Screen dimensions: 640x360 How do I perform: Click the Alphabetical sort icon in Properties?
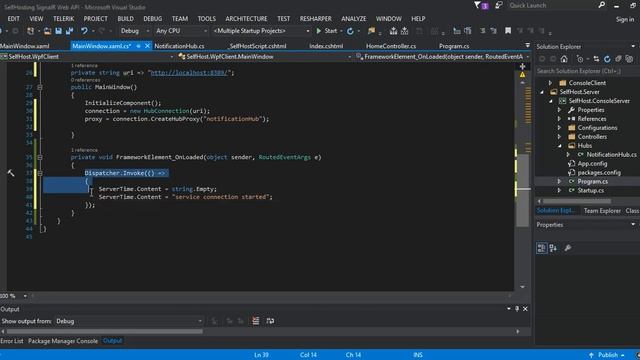553,248
